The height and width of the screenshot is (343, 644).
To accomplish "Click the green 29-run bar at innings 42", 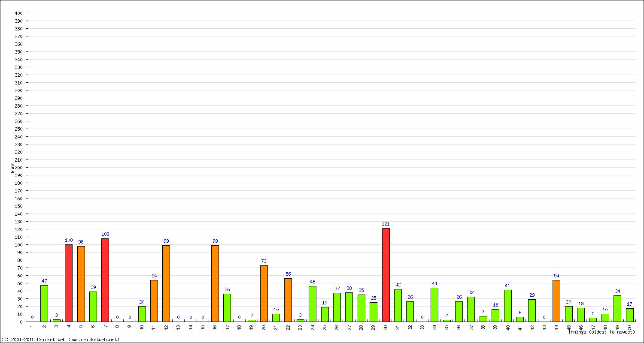I will [532, 310].
